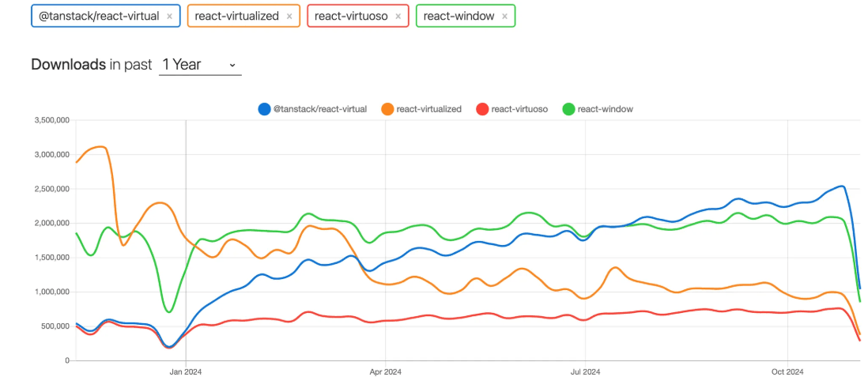
Task: Click the blue legend circle
Action: [x=264, y=109]
